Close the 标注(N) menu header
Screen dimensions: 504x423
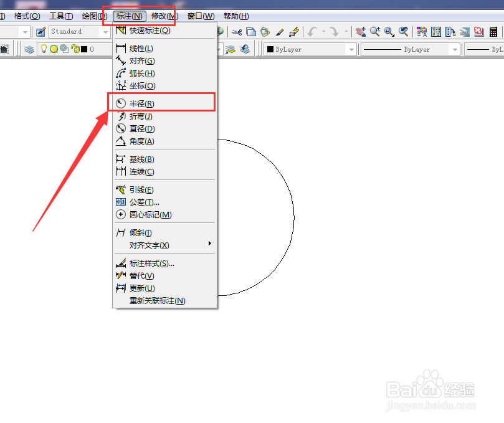click(130, 16)
